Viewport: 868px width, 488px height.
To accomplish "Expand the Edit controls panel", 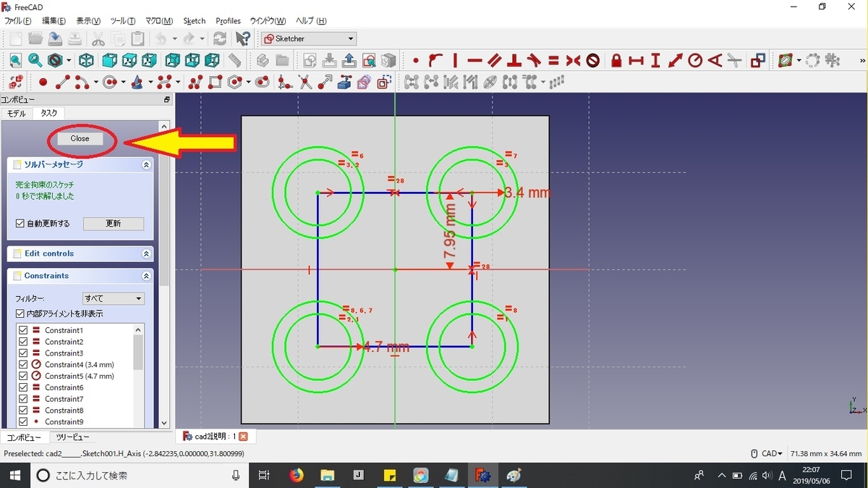I will [x=146, y=254].
